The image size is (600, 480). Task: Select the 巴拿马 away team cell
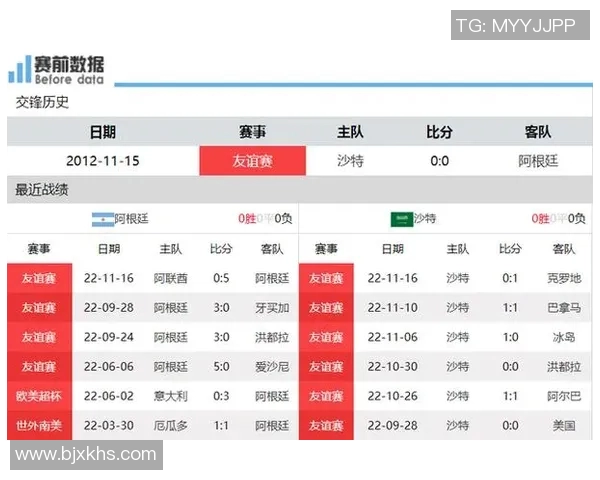click(x=564, y=308)
